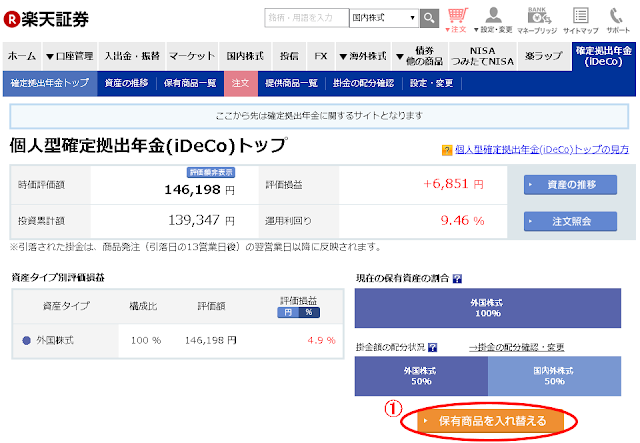This screenshot has height=443, width=640.
Task: Click the 国内外株式 50% allocation bar
Action: tap(554, 376)
